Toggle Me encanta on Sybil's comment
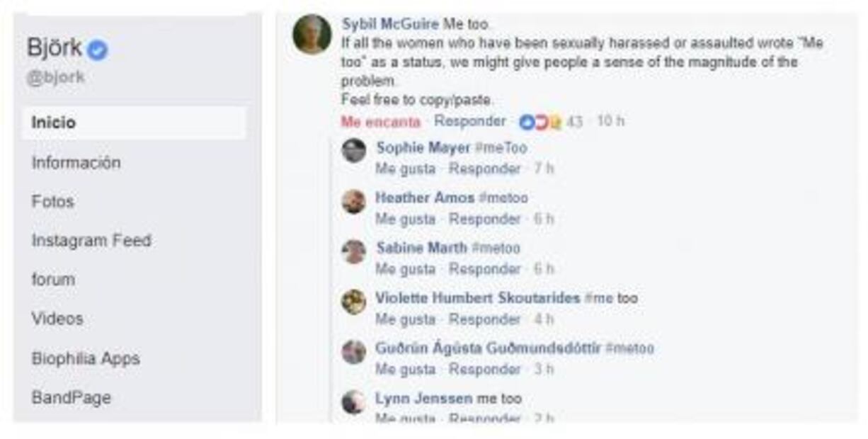 pyautogui.click(x=381, y=122)
